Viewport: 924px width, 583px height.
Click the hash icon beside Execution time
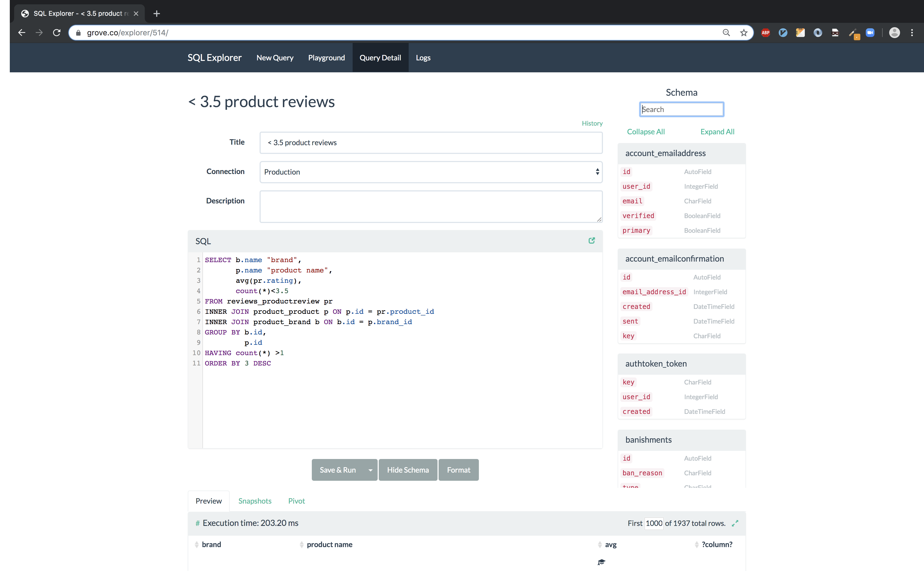point(198,523)
